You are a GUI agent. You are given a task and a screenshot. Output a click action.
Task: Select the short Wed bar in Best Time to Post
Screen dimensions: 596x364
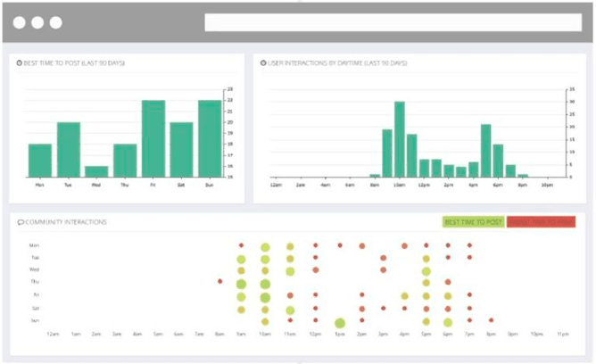(96, 171)
